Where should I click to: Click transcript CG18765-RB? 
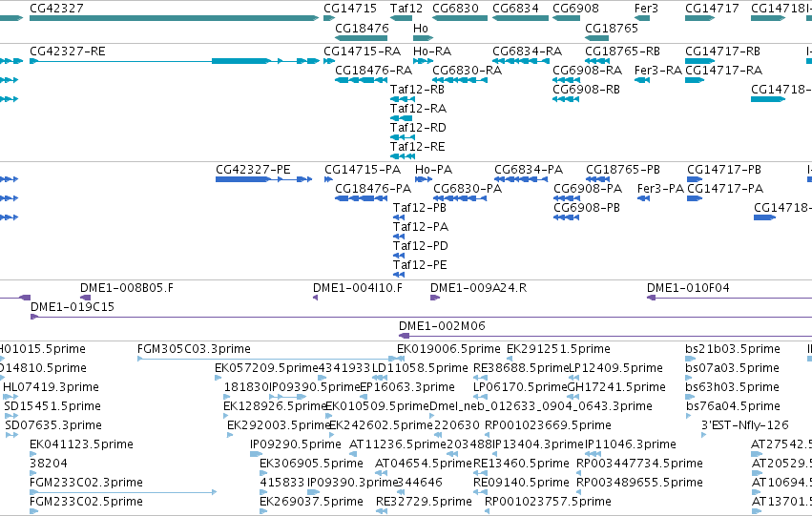click(x=622, y=52)
